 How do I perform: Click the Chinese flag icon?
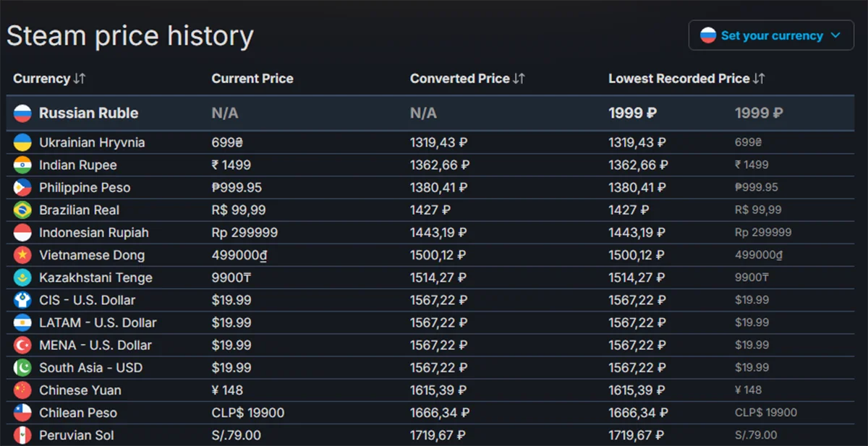pyautogui.click(x=22, y=390)
